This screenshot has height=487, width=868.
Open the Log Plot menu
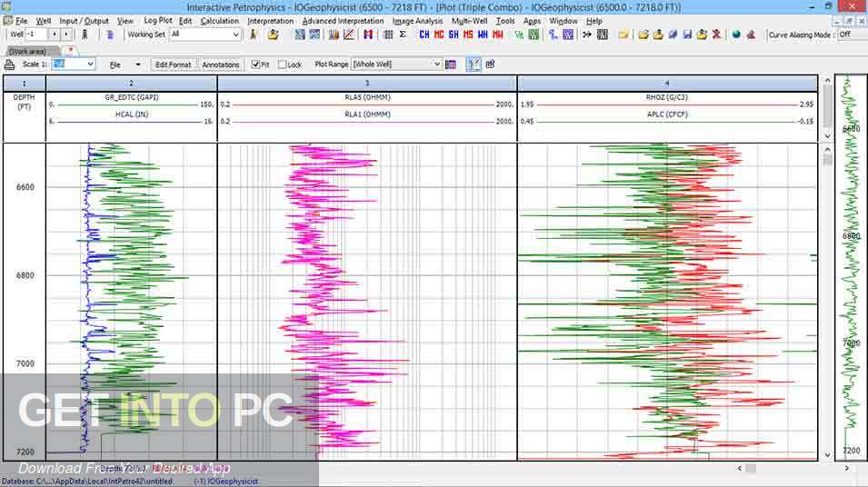[x=158, y=21]
